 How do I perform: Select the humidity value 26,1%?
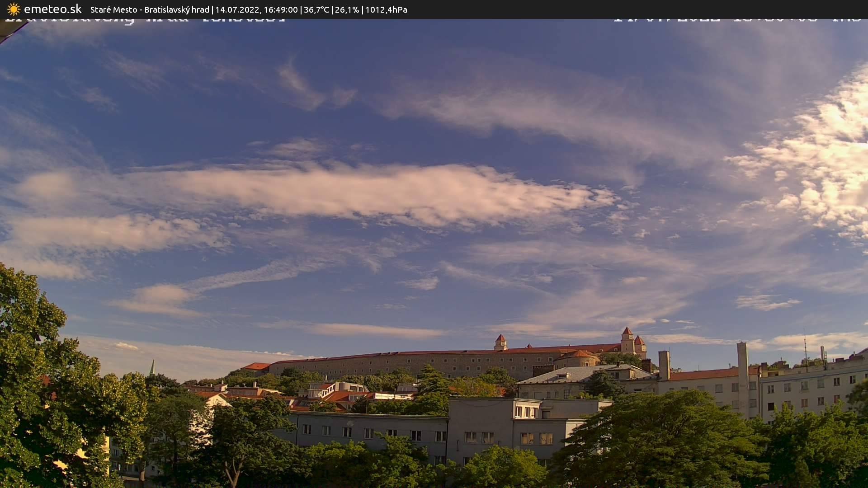[x=347, y=9]
